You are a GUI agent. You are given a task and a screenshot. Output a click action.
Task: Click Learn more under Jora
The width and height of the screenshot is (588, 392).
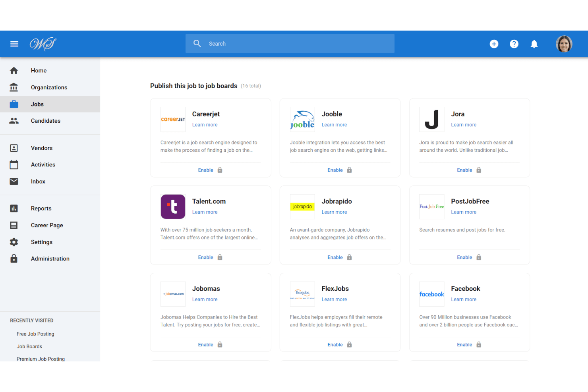point(464,125)
